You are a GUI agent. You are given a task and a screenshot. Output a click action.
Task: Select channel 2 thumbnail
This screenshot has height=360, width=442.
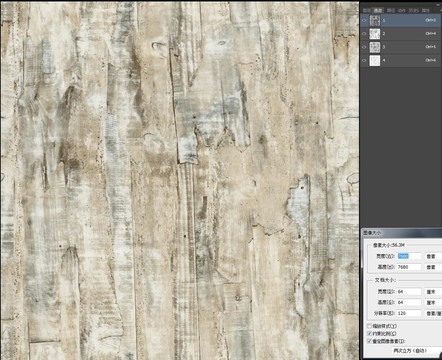click(x=375, y=34)
